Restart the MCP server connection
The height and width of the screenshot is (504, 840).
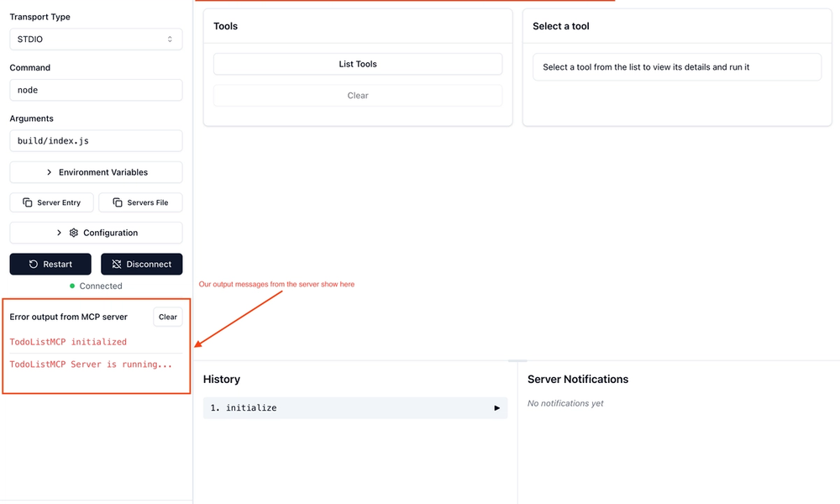click(50, 264)
